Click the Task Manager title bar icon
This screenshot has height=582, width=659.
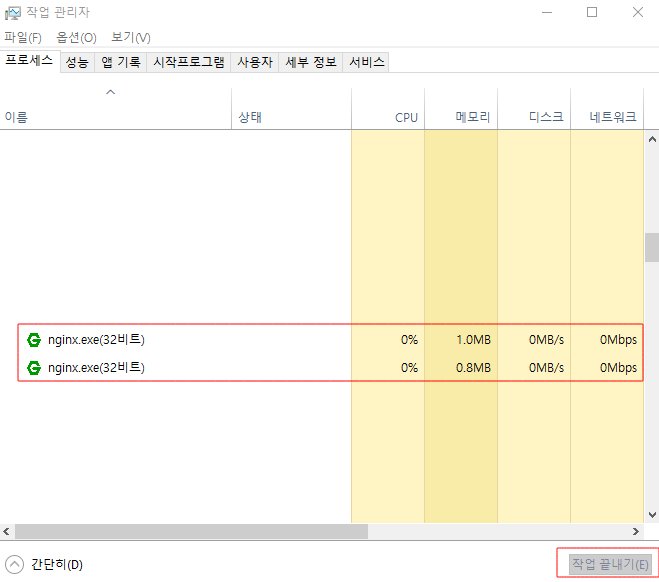[13, 13]
